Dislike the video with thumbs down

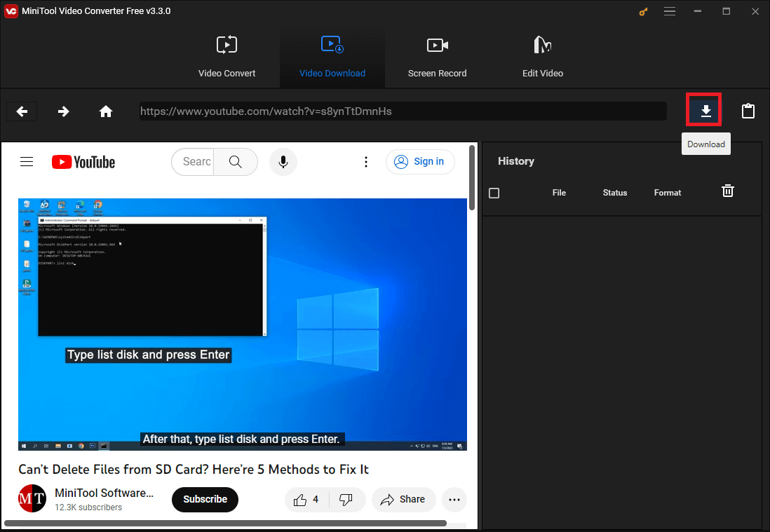click(346, 500)
